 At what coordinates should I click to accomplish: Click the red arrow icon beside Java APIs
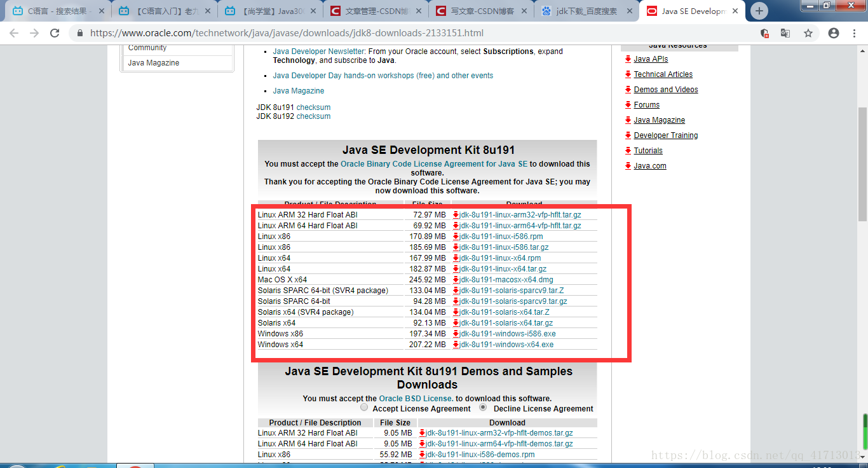pos(628,59)
